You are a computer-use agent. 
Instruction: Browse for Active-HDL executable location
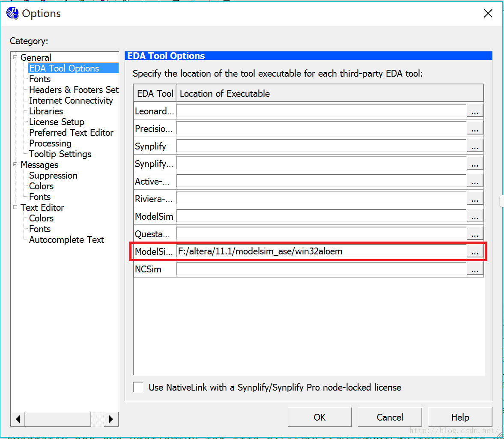(x=475, y=181)
